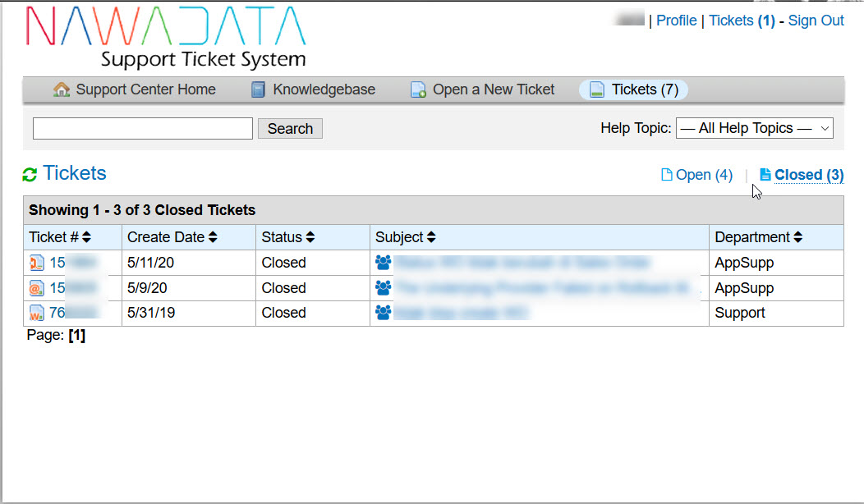Image resolution: width=864 pixels, height=504 pixels.
Task: Sort tickets by Create Date column
Action: click(172, 237)
